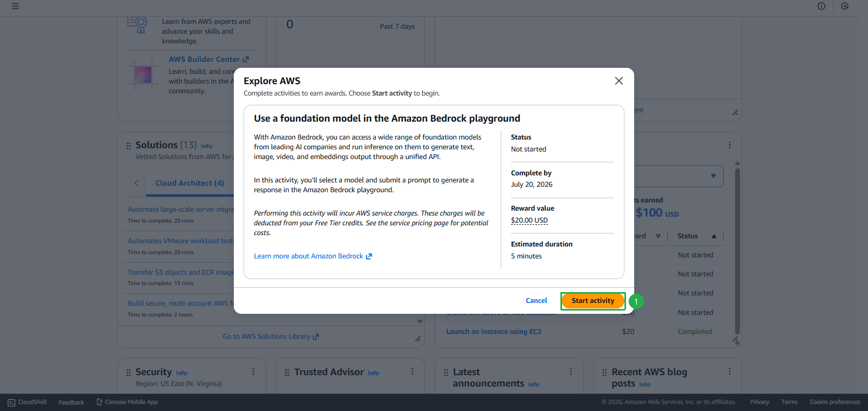
Task: Grab the Solutions widget drag handle
Action: click(x=129, y=146)
